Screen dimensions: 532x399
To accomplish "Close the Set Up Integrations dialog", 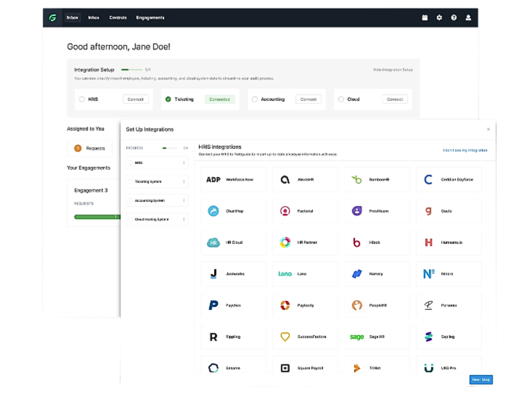I will tap(488, 129).
